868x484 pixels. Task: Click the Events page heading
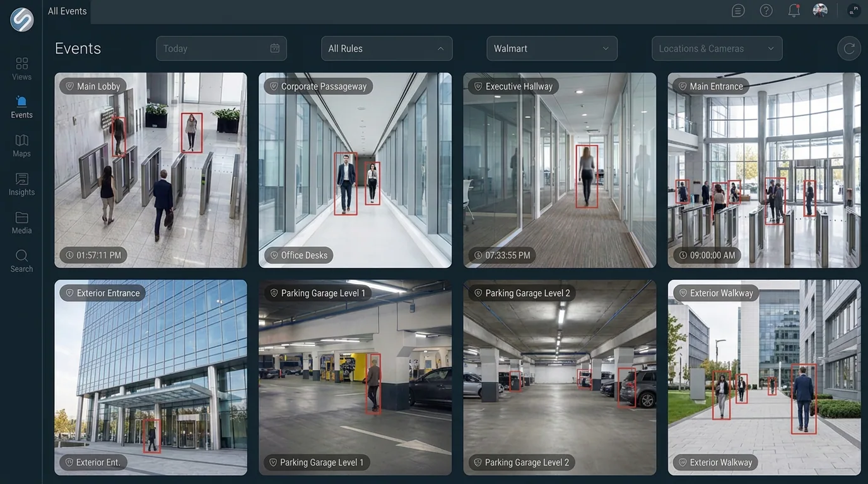pyautogui.click(x=78, y=49)
